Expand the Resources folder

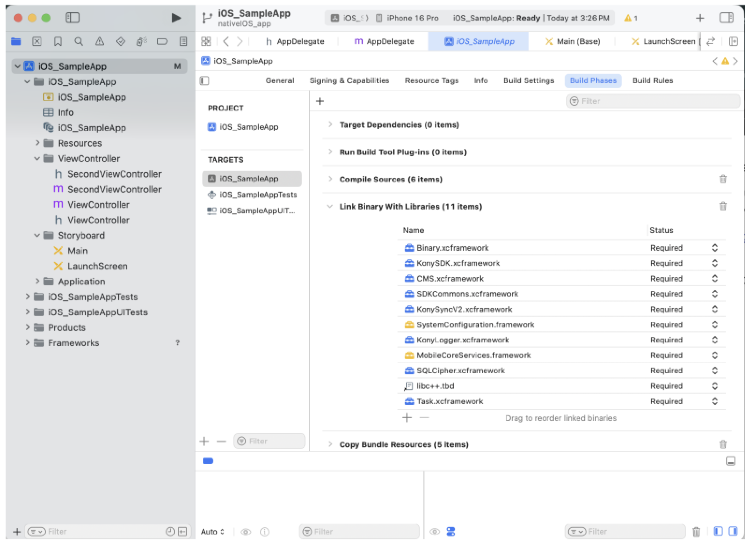[x=38, y=143]
